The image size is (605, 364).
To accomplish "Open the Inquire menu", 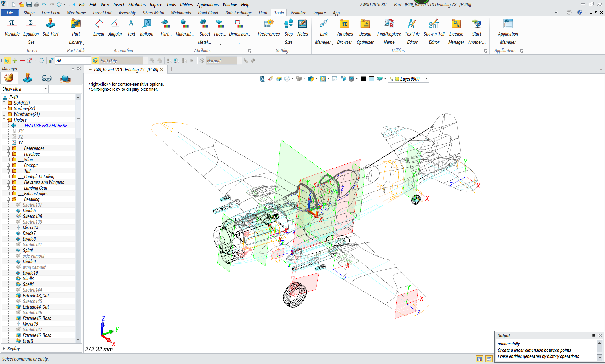I will point(156,5).
